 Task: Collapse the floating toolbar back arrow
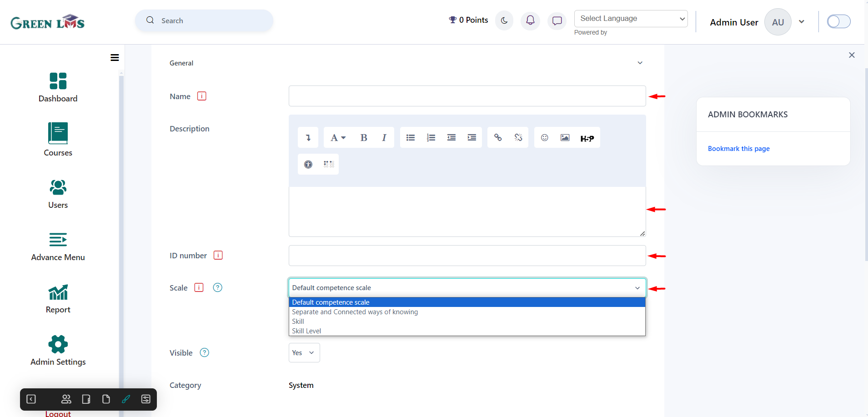pyautogui.click(x=31, y=399)
